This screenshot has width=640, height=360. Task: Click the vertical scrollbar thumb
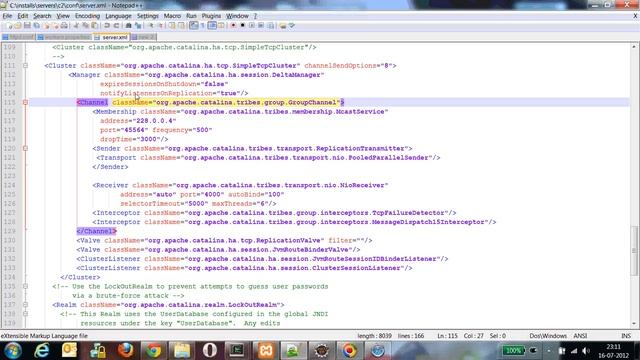coord(634,250)
